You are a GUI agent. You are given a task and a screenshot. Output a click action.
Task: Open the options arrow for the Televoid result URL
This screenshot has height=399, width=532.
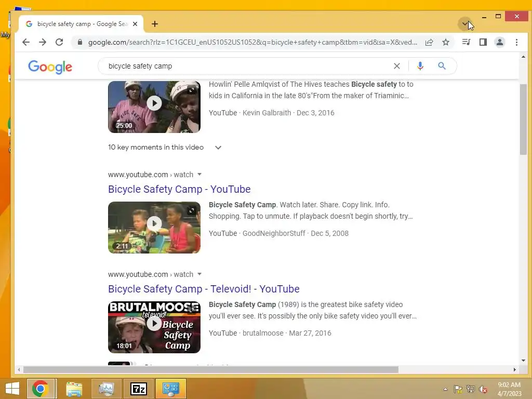tap(199, 274)
